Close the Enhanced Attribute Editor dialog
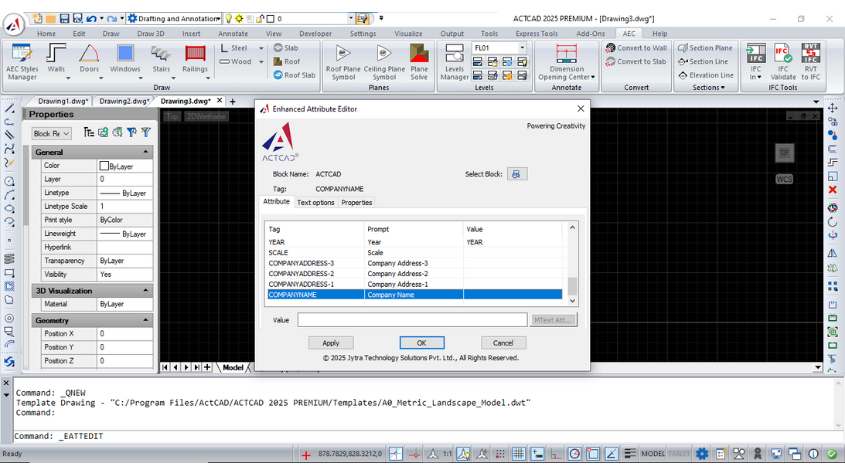Screen dimensions: 845x475 [580, 109]
